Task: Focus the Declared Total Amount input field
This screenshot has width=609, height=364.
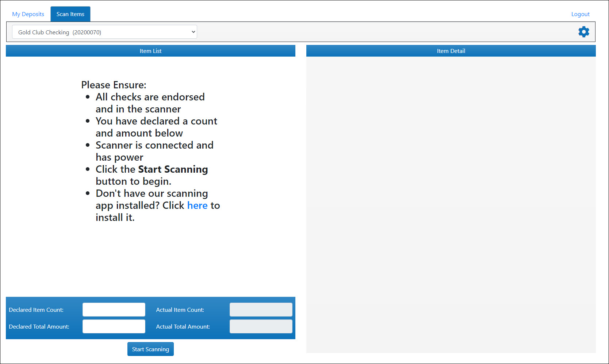Action: (114, 326)
